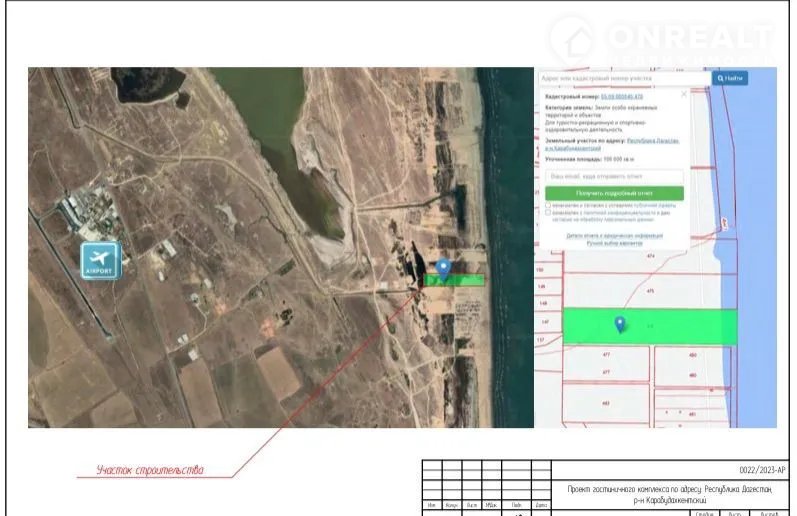This screenshot has height=516, width=797.
Task: Click the email input field for report
Action: (614, 176)
